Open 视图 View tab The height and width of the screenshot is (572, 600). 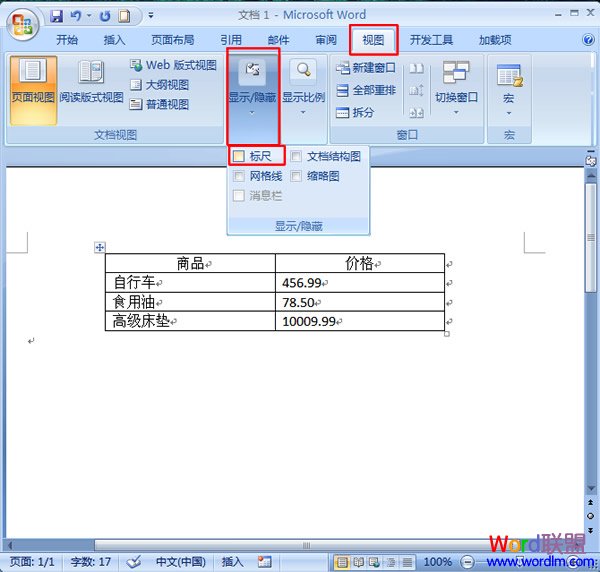(x=373, y=40)
